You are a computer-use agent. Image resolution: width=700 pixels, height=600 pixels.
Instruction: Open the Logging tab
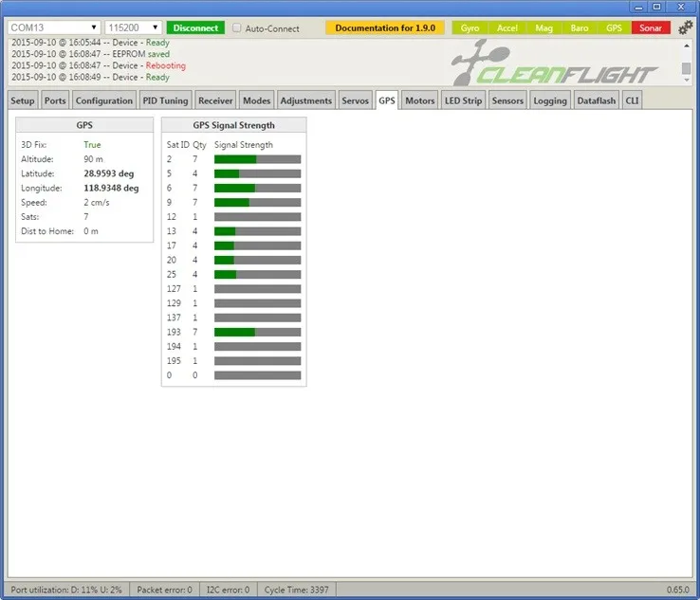pyautogui.click(x=550, y=100)
